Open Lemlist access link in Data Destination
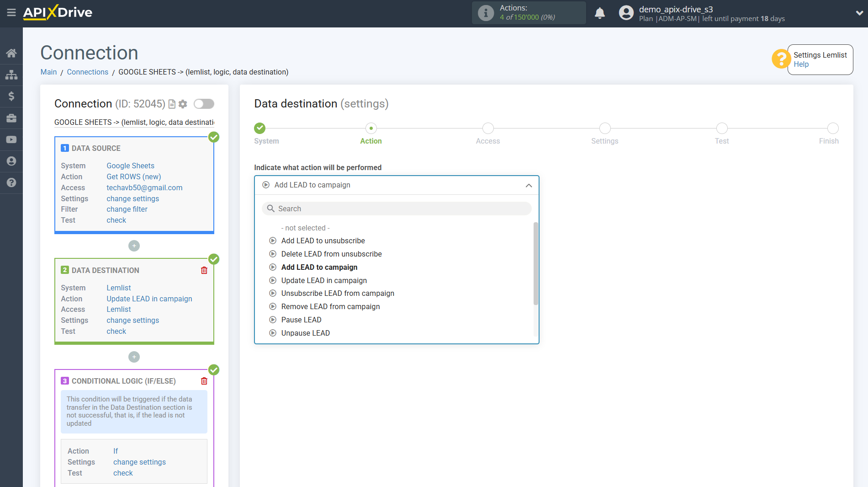868x487 pixels. 119,309
